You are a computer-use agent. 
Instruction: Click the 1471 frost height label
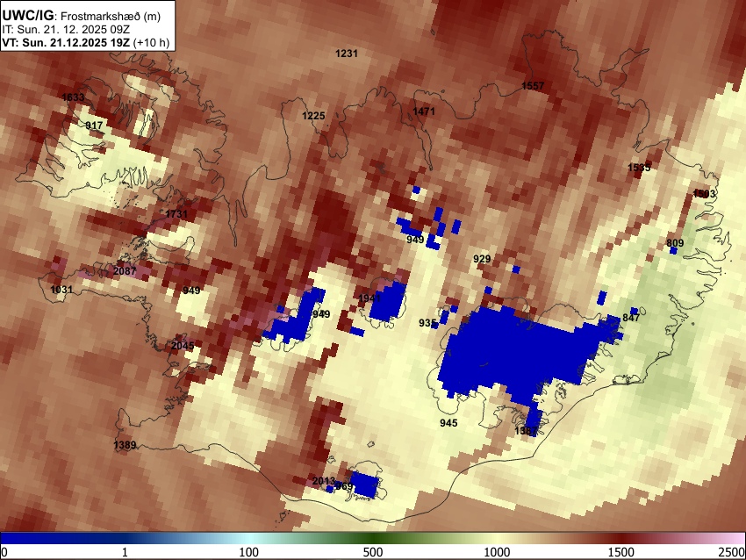tap(424, 111)
